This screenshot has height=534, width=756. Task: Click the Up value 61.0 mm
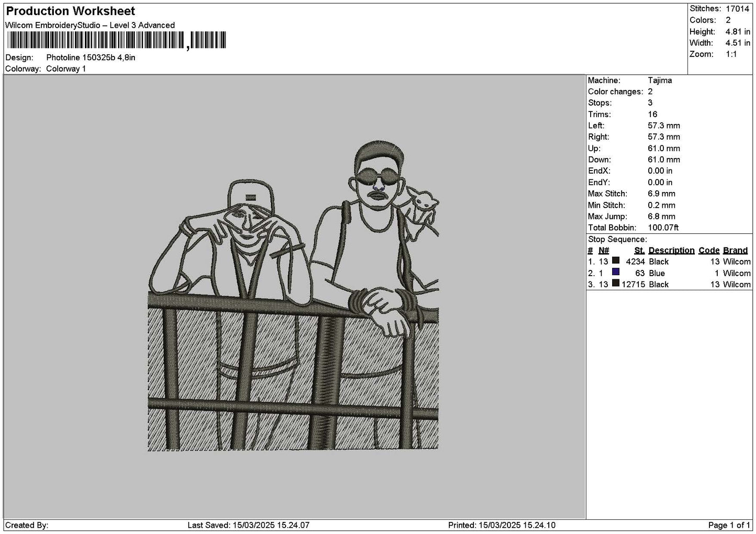pos(664,149)
